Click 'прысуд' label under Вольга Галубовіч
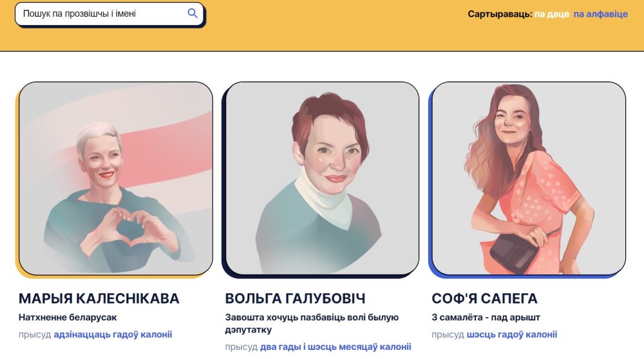The image size is (644, 359). [241, 347]
